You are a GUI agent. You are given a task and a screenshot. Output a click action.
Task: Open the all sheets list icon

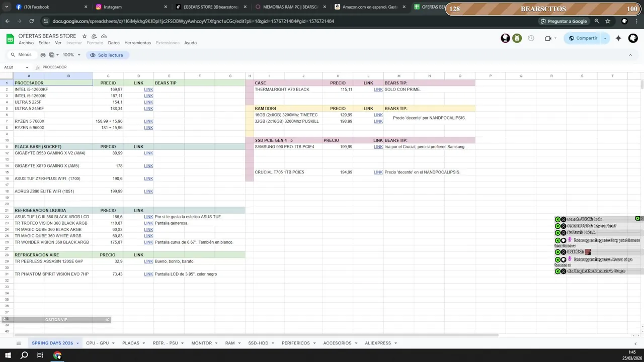[19, 343]
